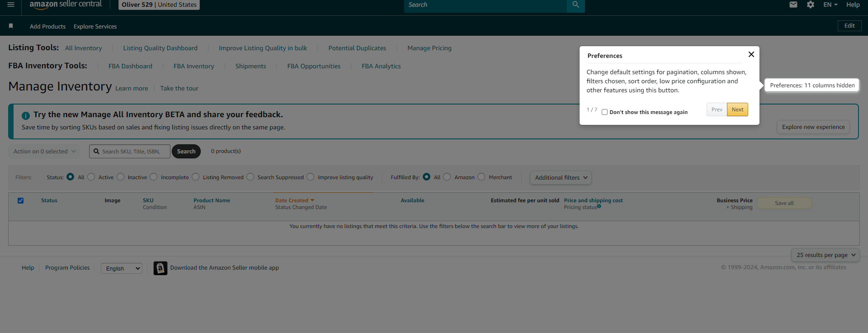Image resolution: width=868 pixels, height=333 pixels.
Task: Open the 'Oliver 529 | United States' account switcher
Action: click(159, 5)
